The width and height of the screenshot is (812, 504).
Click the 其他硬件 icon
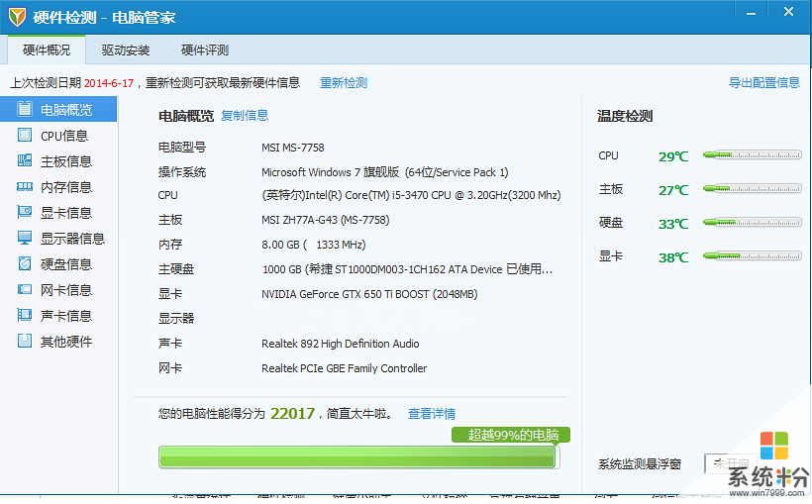24,341
